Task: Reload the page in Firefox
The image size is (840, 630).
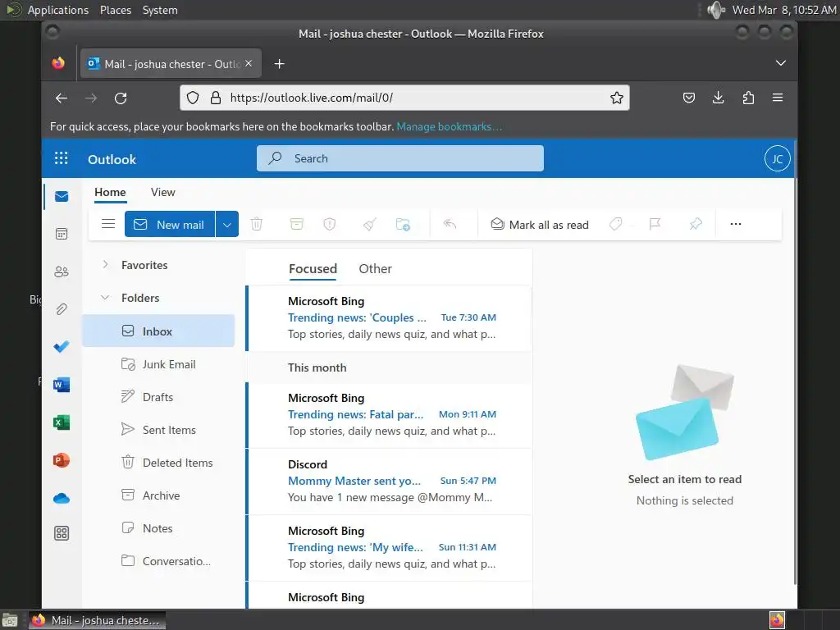Action: 121,98
